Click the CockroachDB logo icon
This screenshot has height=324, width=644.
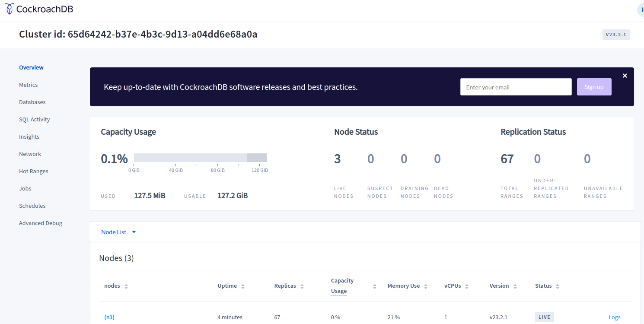point(10,9)
